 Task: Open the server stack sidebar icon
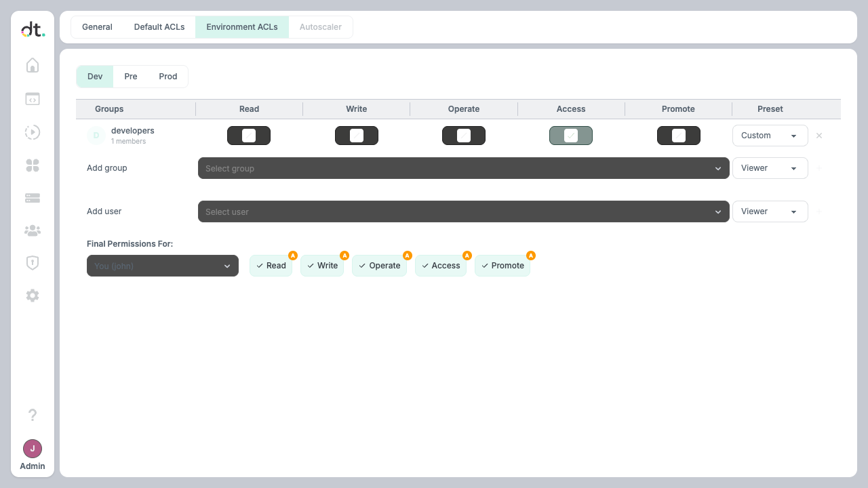(33, 198)
